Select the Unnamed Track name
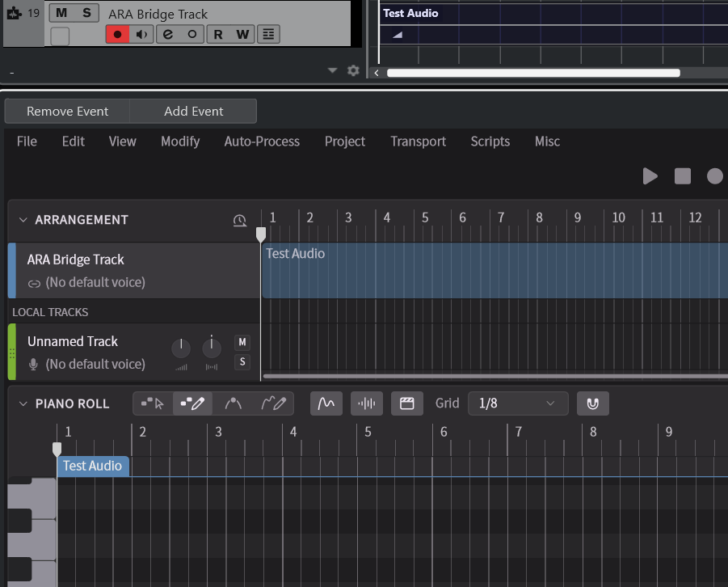The image size is (728, 587). tap(73, 341)
